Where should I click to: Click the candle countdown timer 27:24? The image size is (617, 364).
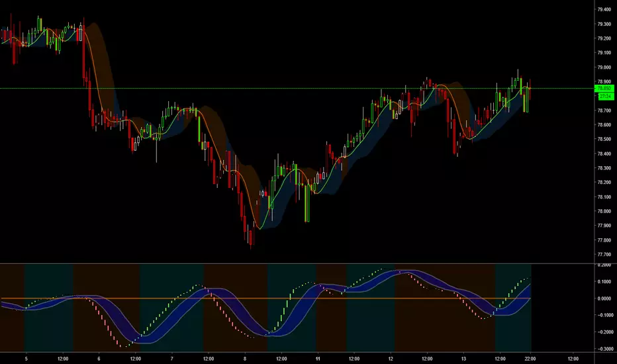[605, 97]
